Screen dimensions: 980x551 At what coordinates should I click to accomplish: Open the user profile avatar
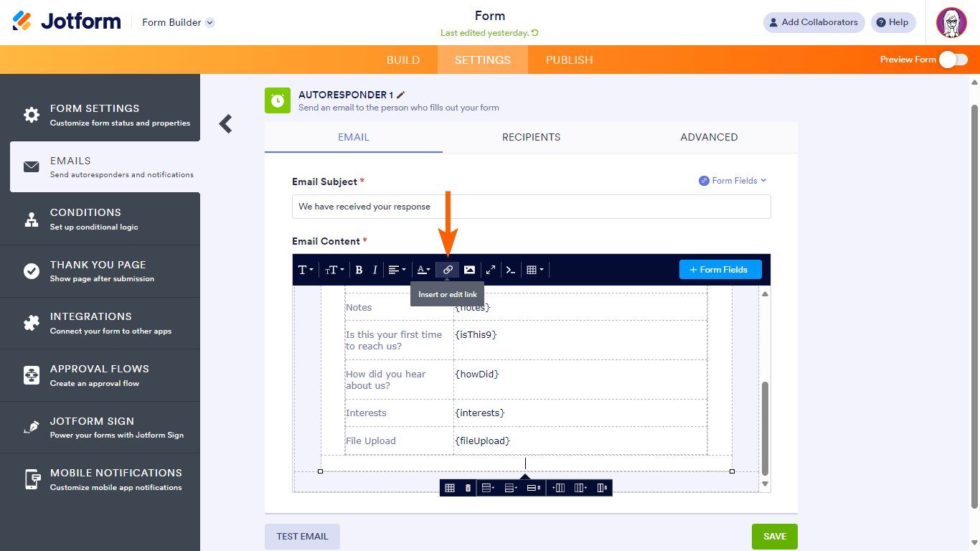951,23
